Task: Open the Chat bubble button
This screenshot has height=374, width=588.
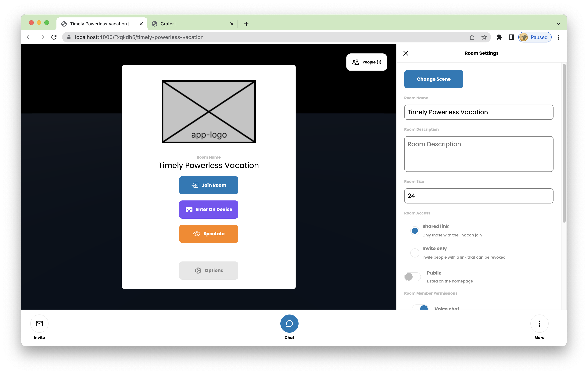Action: pyautogui.click(x=289, y=323)
